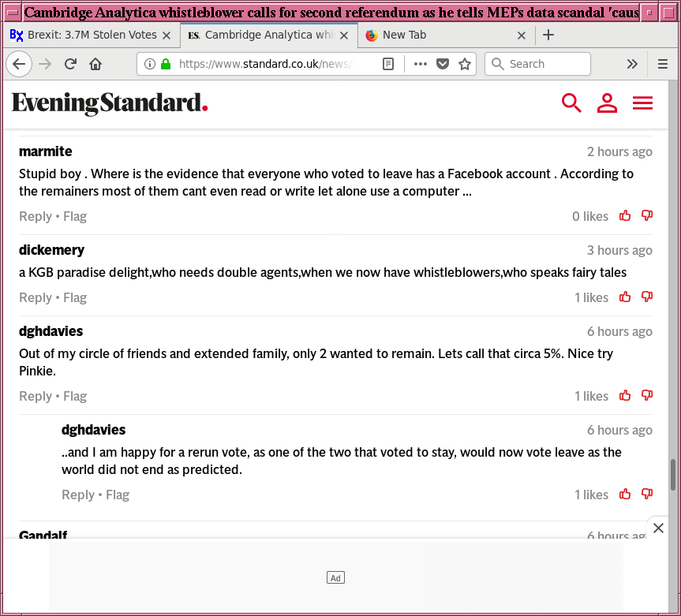Viewport: 681px width, 616px height.
Task: Bookmark this page with the star
Action: [x=465, y=64]
